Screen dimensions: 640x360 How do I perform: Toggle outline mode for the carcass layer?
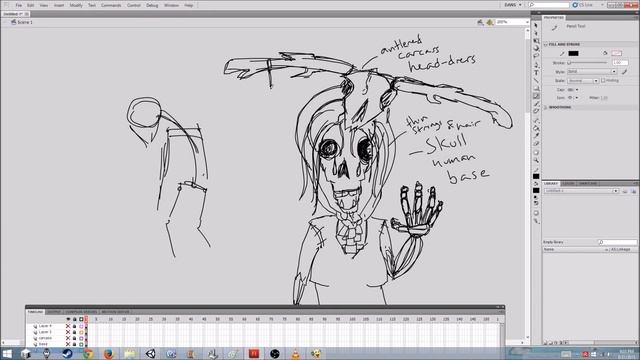click(81, 338)
